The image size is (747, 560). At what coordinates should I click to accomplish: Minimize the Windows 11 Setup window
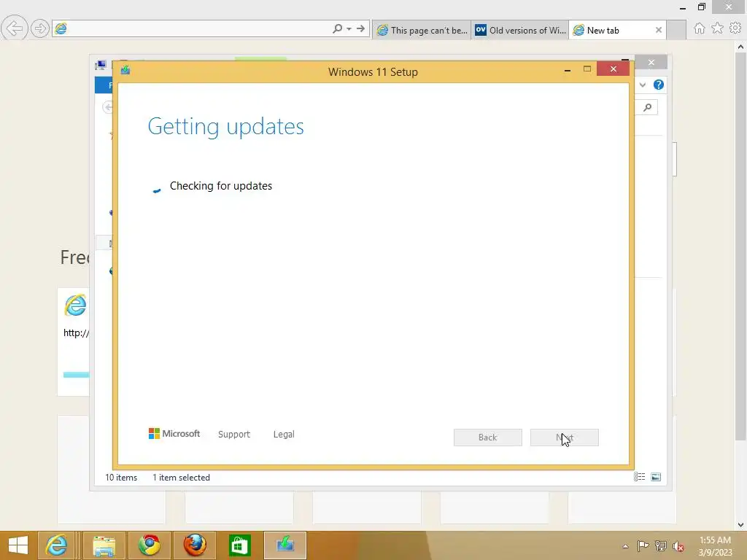pyautogui.click(x=568, y=70)
